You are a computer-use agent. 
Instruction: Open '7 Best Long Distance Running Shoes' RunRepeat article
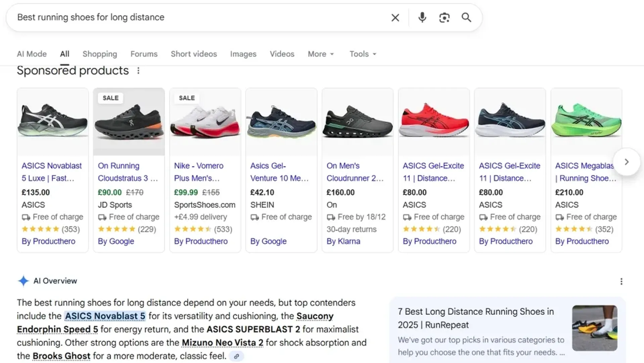point(475,318)
